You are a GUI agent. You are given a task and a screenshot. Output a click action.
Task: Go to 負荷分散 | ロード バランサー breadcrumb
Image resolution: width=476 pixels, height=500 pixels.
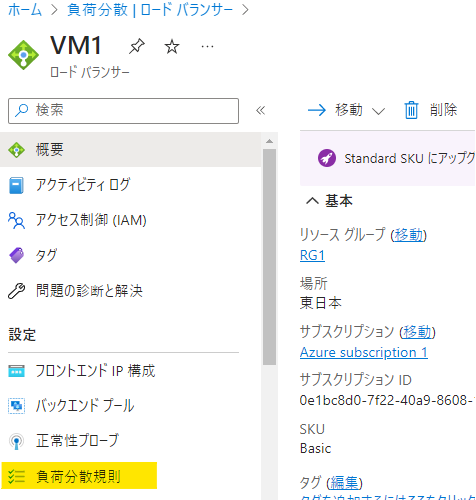tap(150, 10)
